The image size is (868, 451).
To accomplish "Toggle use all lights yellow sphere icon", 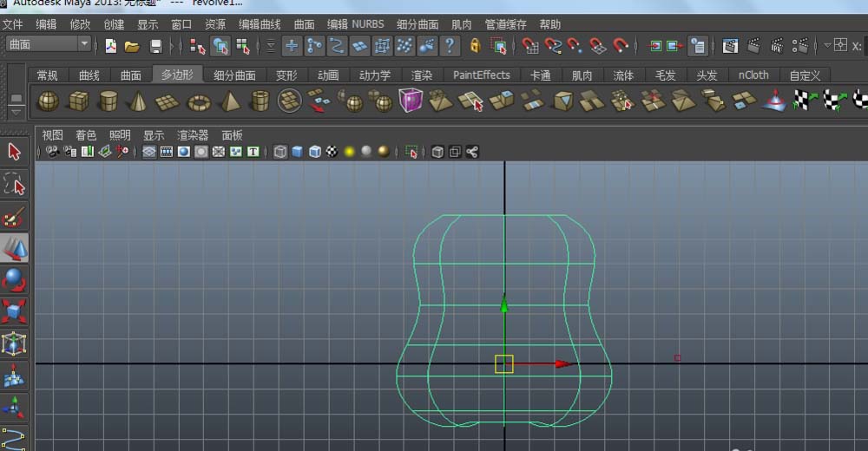I will (x=349, y=152).
